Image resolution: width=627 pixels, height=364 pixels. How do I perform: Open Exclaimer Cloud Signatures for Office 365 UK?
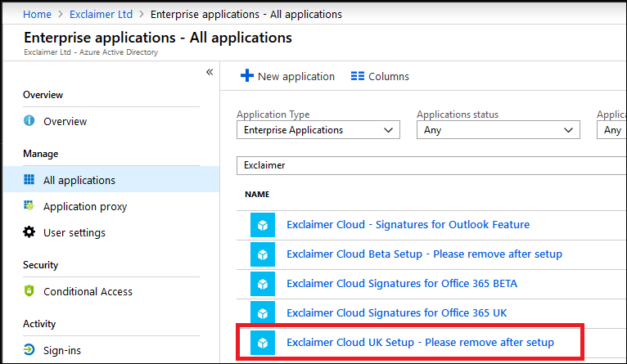coord(395,312)
